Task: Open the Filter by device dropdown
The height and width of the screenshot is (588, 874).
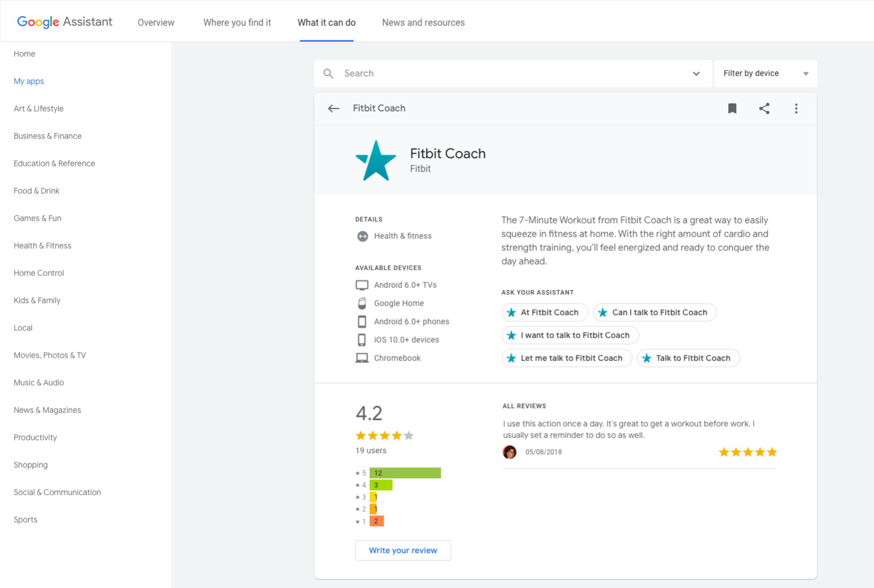Action: click(x=765, y=74)
